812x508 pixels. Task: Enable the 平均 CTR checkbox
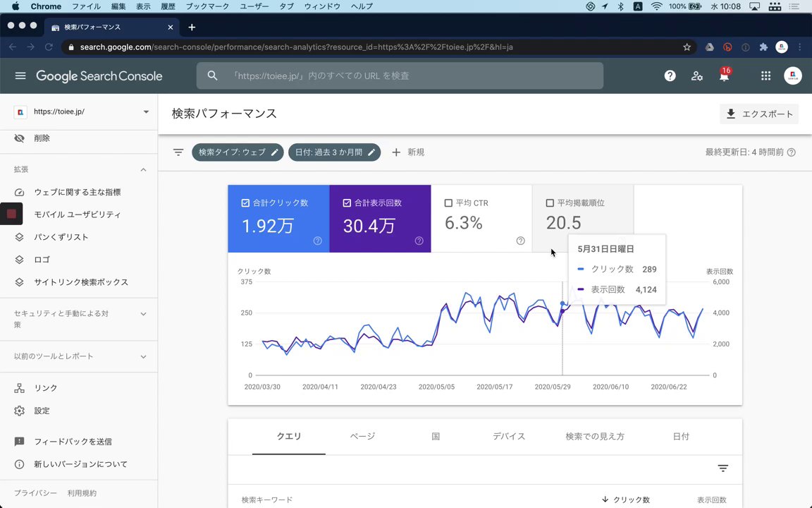pyautogui.click(x=448, y=202)
